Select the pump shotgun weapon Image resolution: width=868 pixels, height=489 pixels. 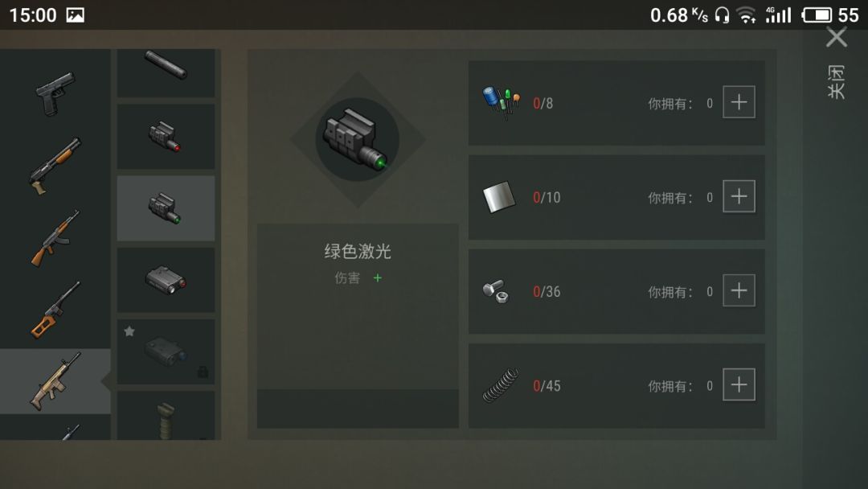click(55, 166)
